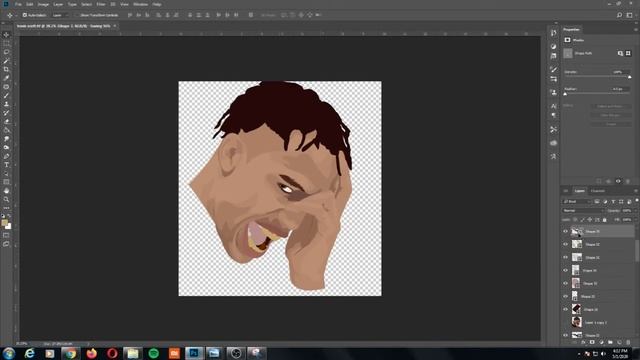
Task: Click the Add layer mask icon
Action: click(592, 342)
